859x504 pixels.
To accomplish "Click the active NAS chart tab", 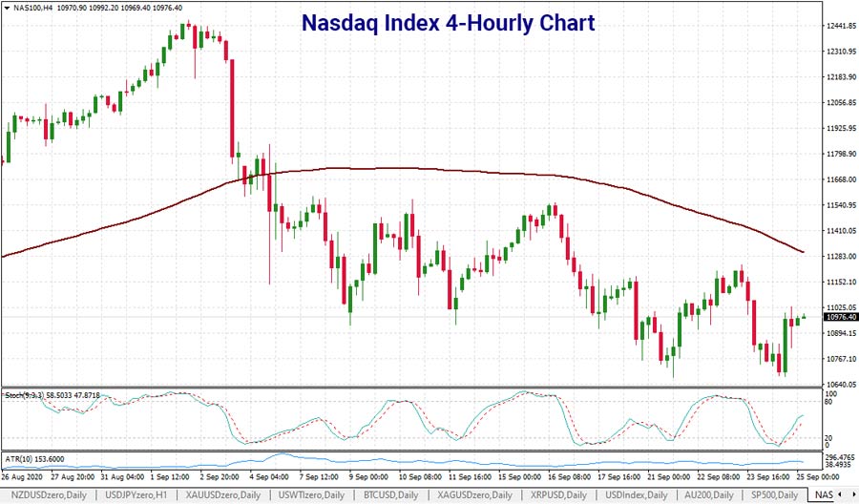I will 824,495.
